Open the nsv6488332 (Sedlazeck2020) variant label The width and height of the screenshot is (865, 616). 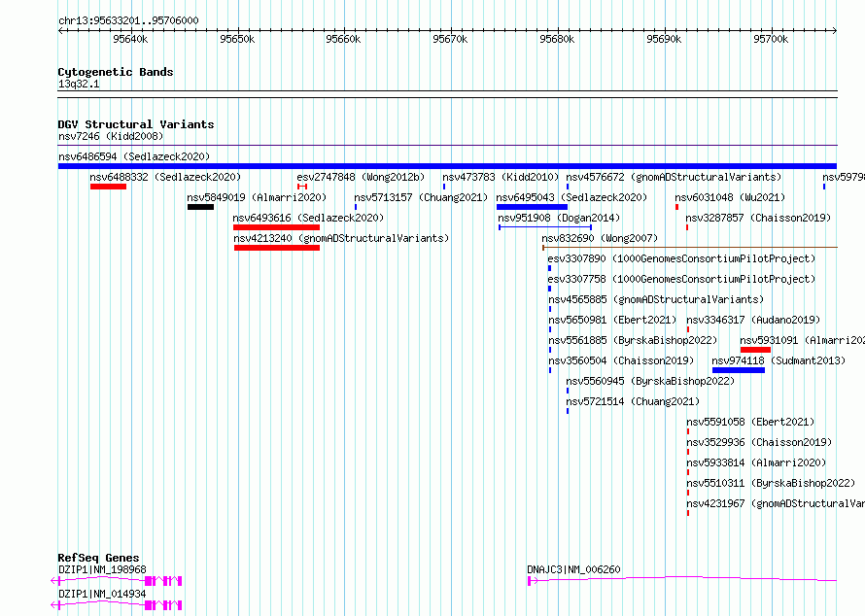click(165, 177)
